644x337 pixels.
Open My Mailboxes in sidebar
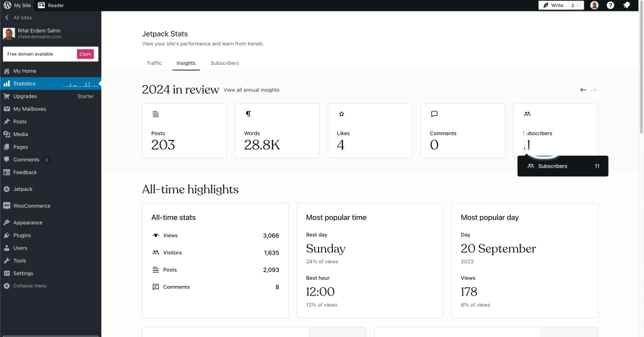coord(50,109)
